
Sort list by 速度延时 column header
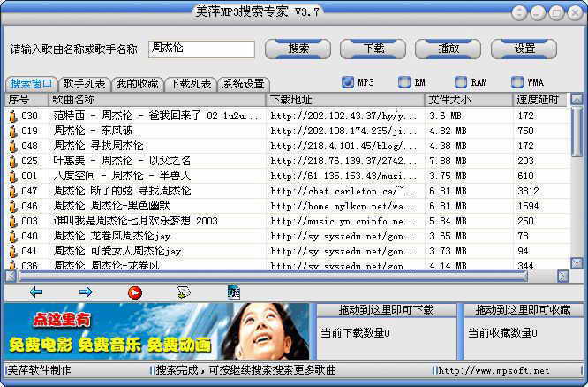[x=539, y=100]
